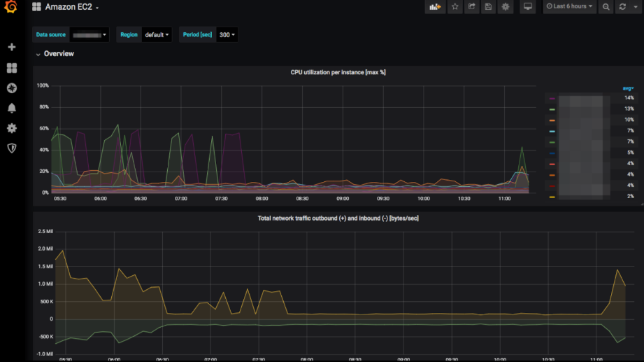Image resolution: width=644 pixels, height=362 pixels.
Task: Open the Server Admin shield icon
Action: click(12, 148)
